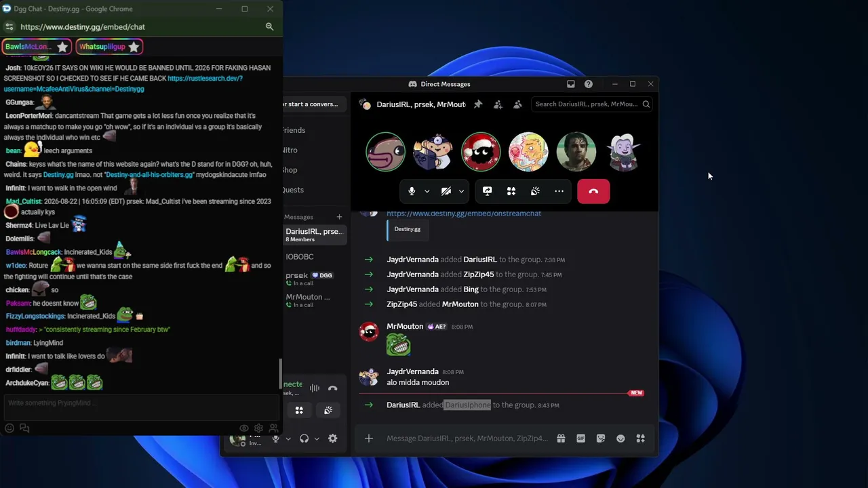Search the DariusIRL group conversation
Viewport: 868px width, 488px height.
point(592,104)
